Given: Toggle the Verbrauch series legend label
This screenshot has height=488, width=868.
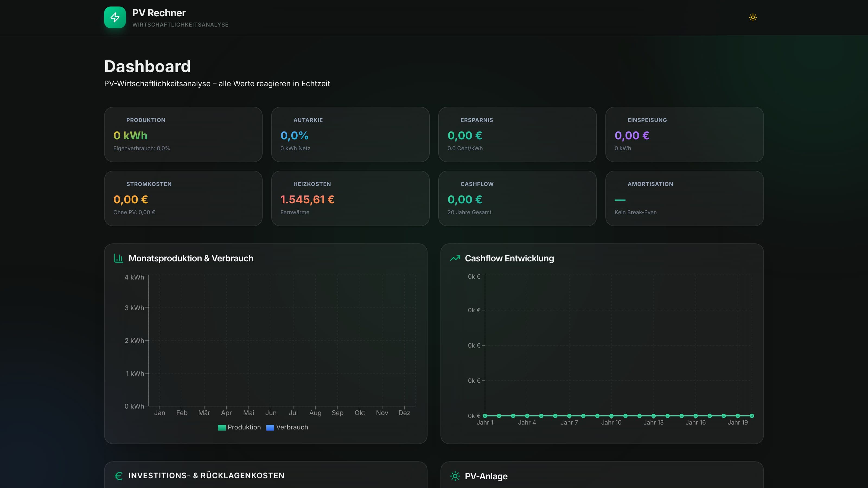Looking at the screenshot, I should click(292, 427).
